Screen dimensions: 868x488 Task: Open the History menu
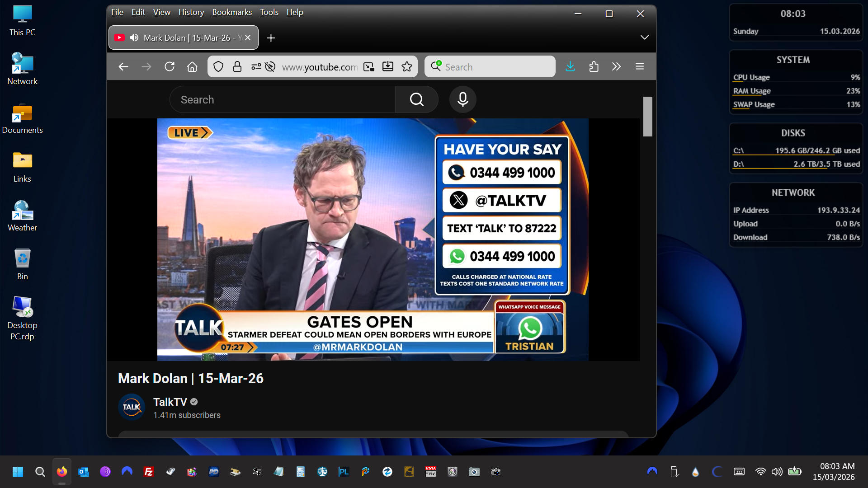pyautogui.click(x=191, y=12)
